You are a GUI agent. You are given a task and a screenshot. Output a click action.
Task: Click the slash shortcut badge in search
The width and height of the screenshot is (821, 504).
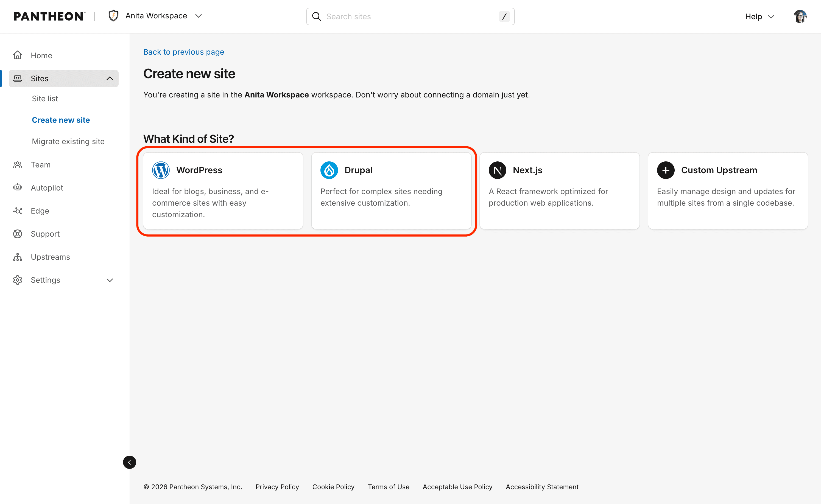coord(504,16)
